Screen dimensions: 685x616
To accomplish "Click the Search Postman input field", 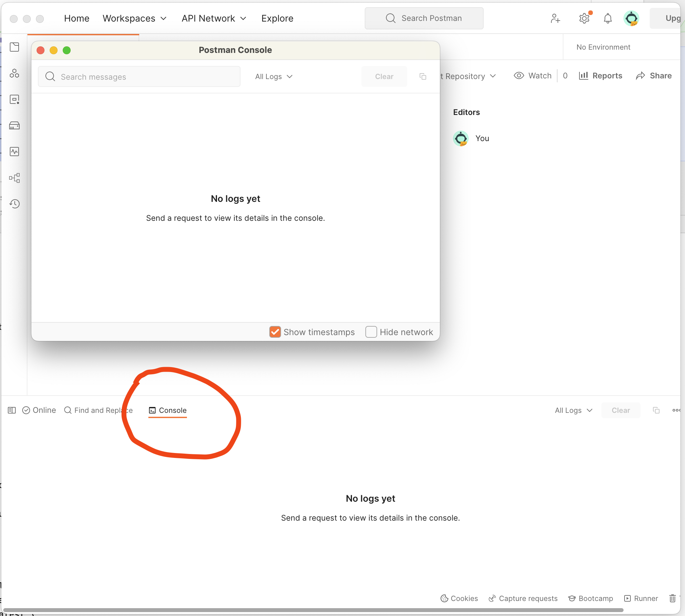I will tap(424, 18).
